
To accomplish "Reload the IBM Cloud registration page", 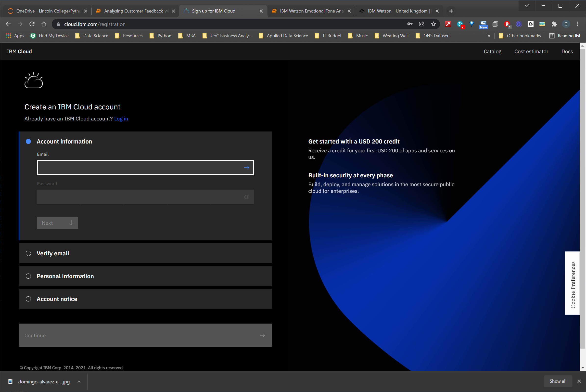I will [32, 24].
